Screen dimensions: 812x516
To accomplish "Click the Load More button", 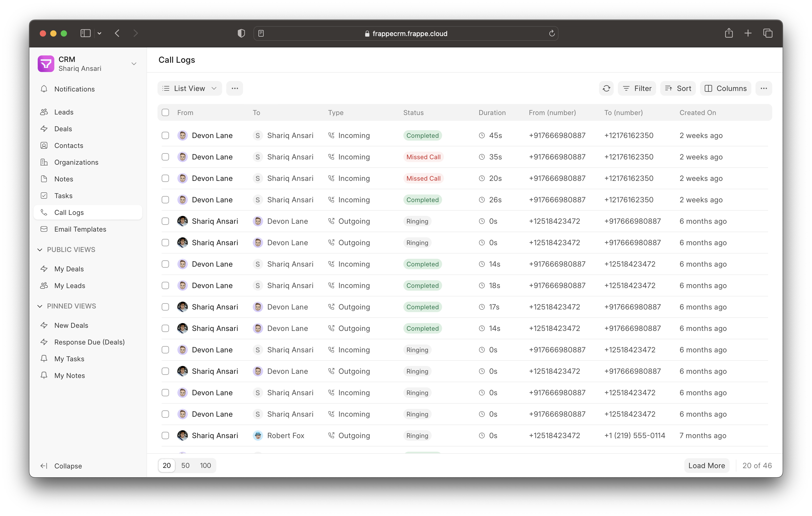I will pos(706,466).
